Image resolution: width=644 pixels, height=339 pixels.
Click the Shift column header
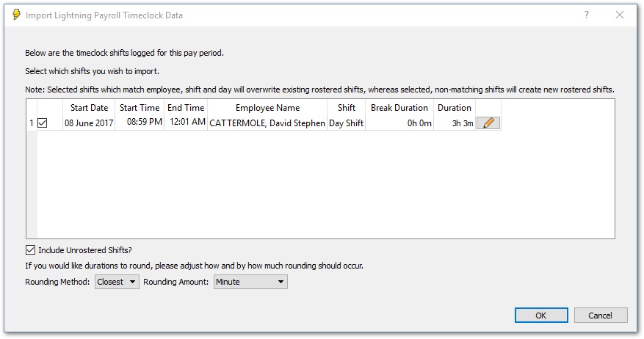click(347, 108)
